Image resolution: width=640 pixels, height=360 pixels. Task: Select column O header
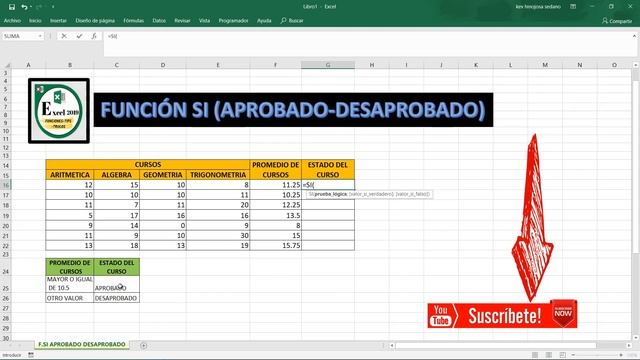point(614,65)
